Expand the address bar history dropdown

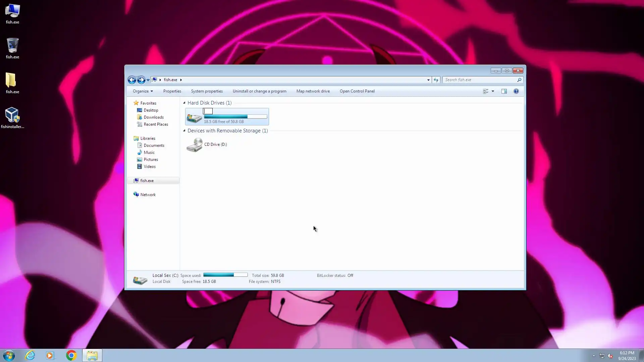[428, 80]
